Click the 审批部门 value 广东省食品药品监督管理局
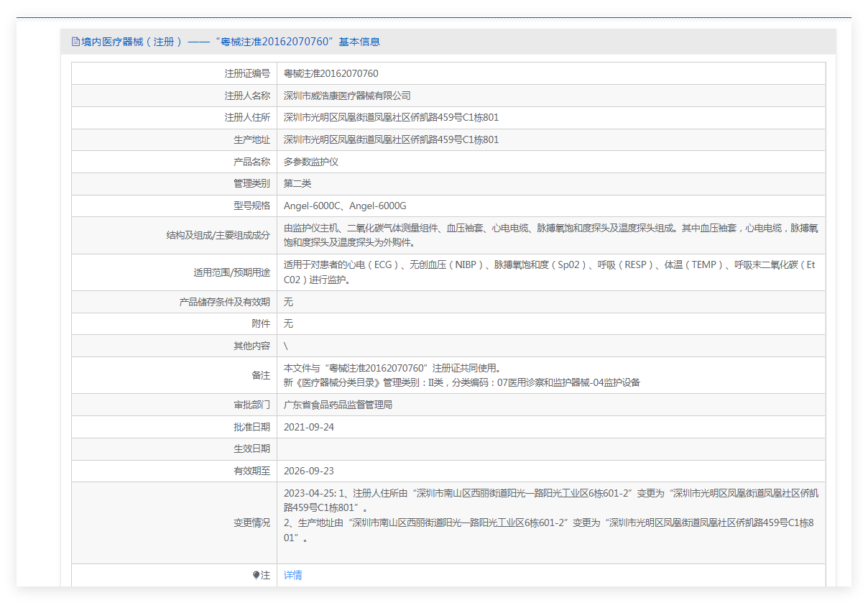868x603 pixels. click(x=338, y=405)
